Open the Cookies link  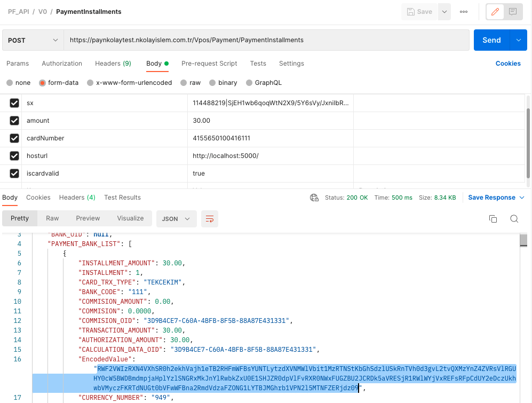tap(507, 64)
